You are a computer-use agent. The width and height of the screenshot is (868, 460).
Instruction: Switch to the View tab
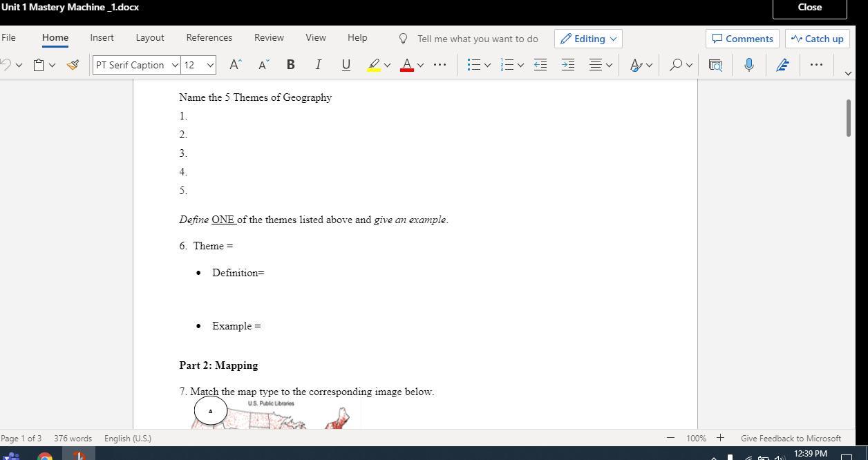click(x=316, y=37)
